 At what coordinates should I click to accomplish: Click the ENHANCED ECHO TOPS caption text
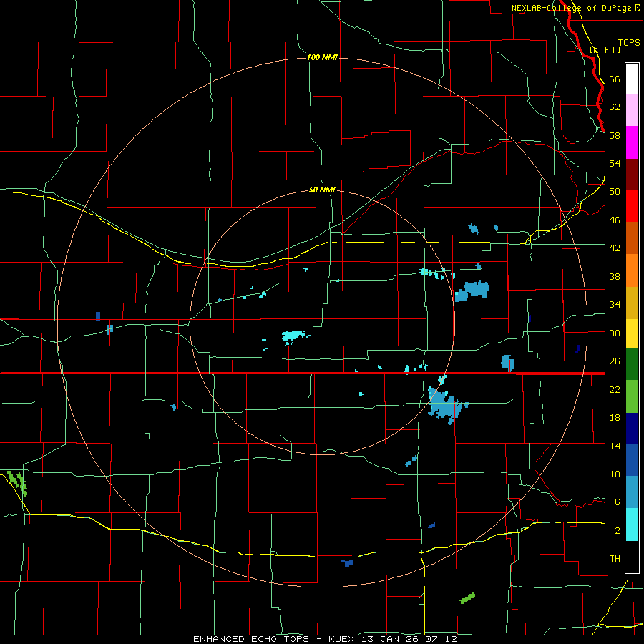tap(251, 639)
